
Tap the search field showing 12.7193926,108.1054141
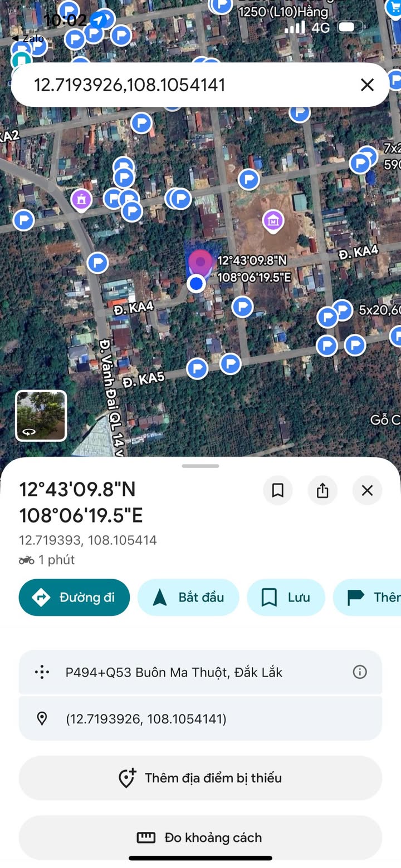click(200, 85)
